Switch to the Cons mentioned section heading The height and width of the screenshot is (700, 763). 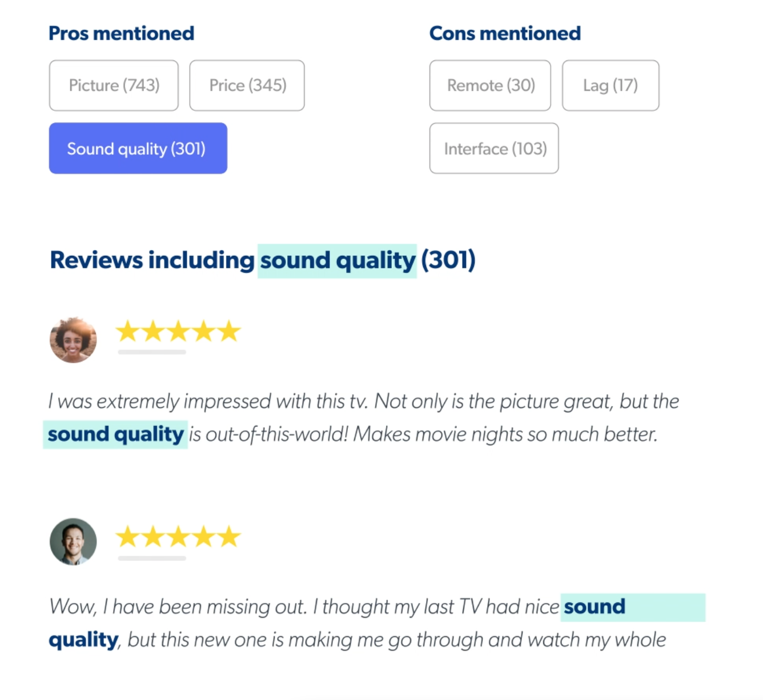505,33
